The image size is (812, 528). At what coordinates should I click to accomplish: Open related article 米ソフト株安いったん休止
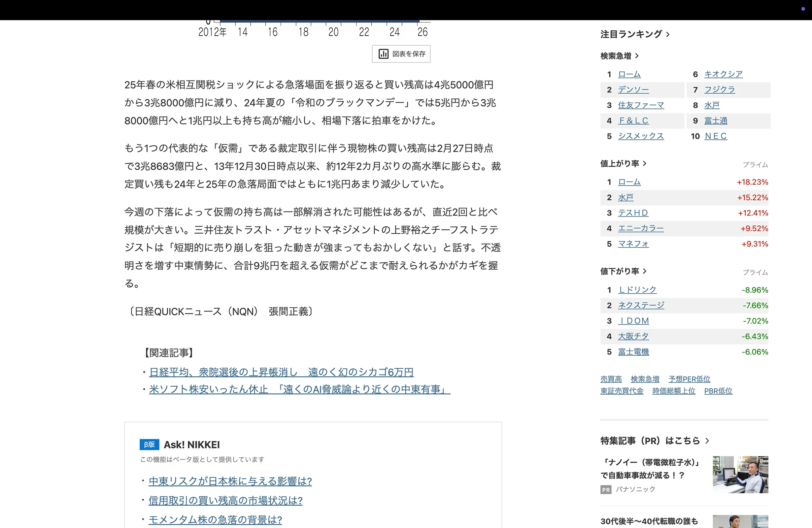click(x=300, y=389)
